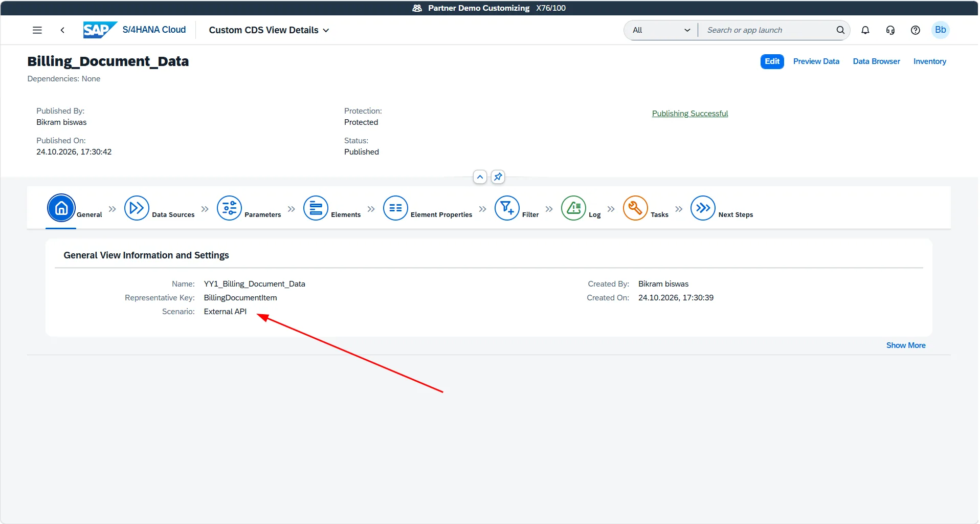Click the Show More link
This screenshot has width=980, height=524.
point(905,345)
